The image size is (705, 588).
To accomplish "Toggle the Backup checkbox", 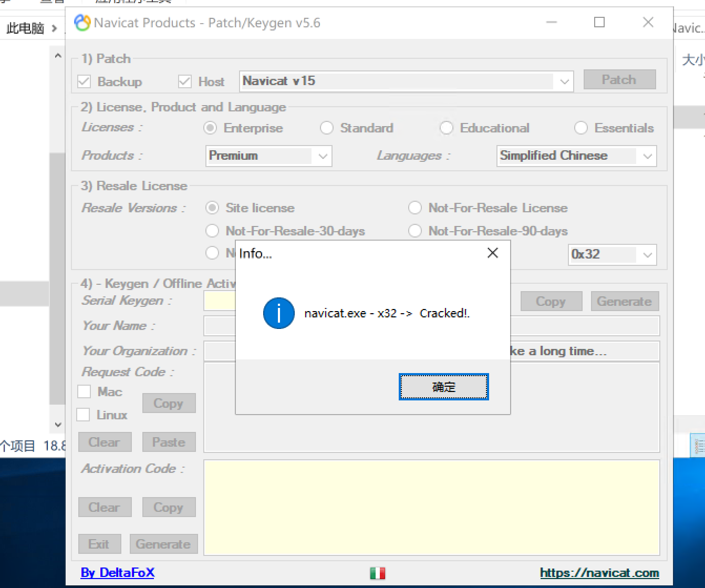I will [84, 81].
